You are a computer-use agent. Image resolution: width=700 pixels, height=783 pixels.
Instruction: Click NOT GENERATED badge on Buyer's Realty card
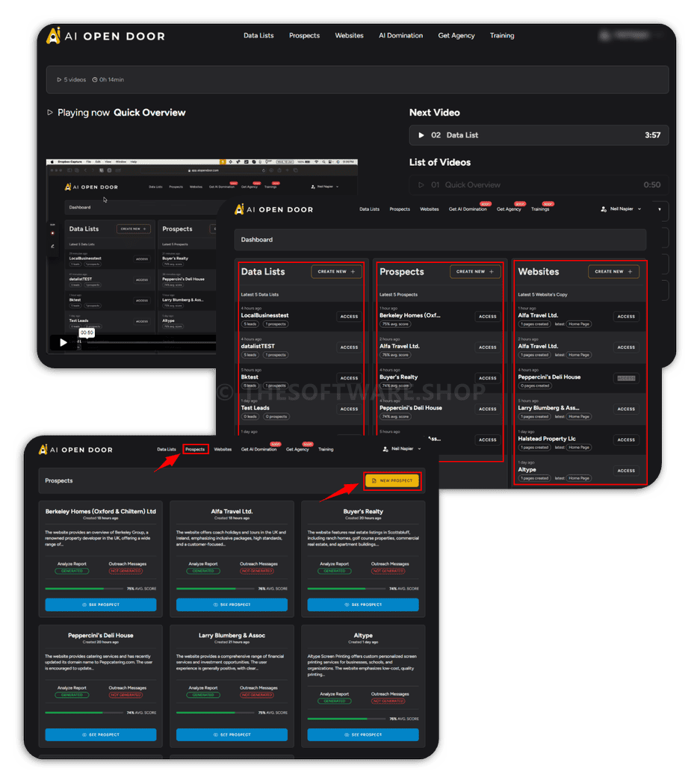click(388, 572)
